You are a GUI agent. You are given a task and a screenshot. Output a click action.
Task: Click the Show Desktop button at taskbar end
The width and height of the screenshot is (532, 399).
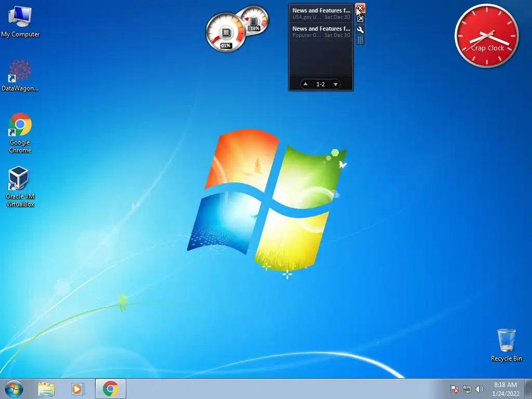pos(528,389)
